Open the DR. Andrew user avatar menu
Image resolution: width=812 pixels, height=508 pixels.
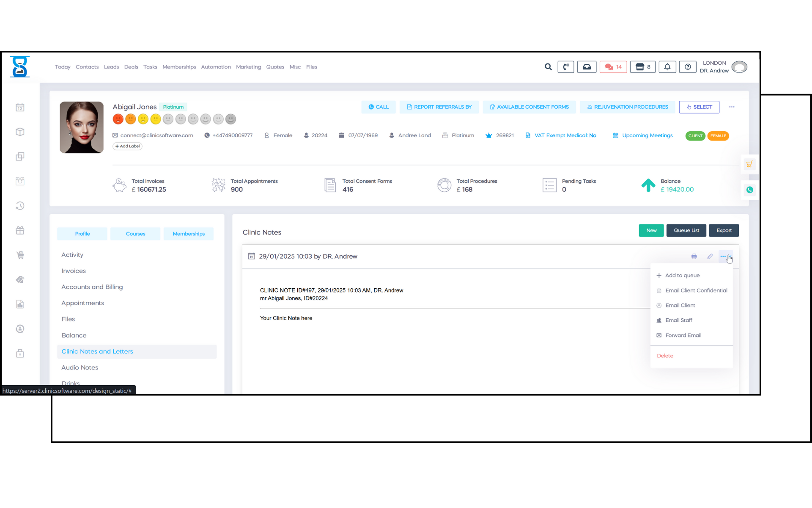coord(739,67)
